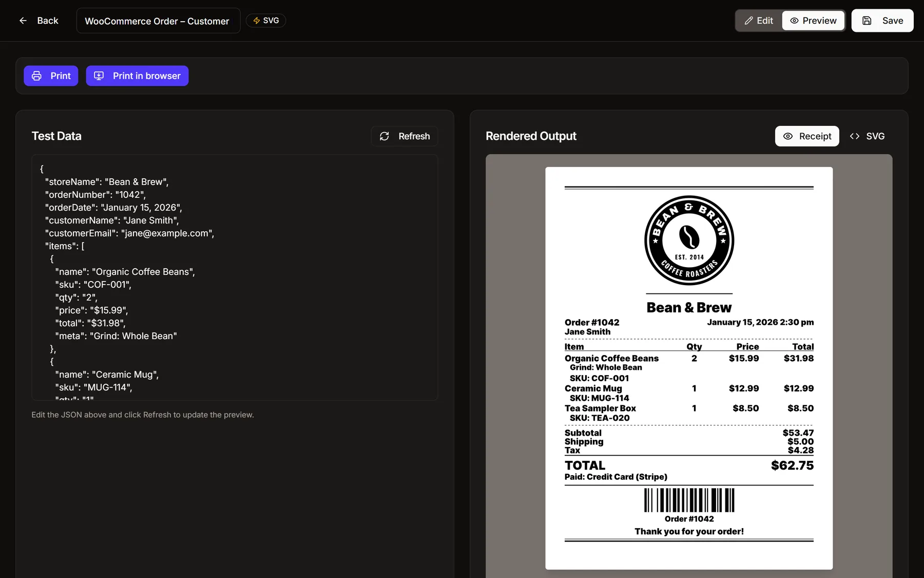Click the "customerEmail" JSON line
This screenshot has height=578, width=924.
[x=129, y=233]
